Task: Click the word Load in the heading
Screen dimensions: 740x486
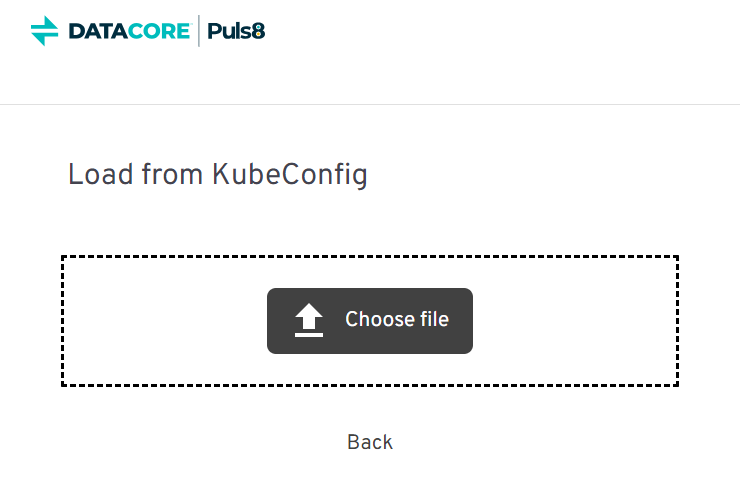Action: (x=91, y=175)
